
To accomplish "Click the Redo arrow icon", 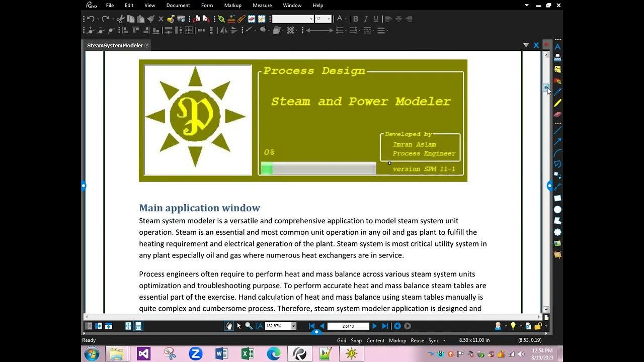I will tap(105, 19).
